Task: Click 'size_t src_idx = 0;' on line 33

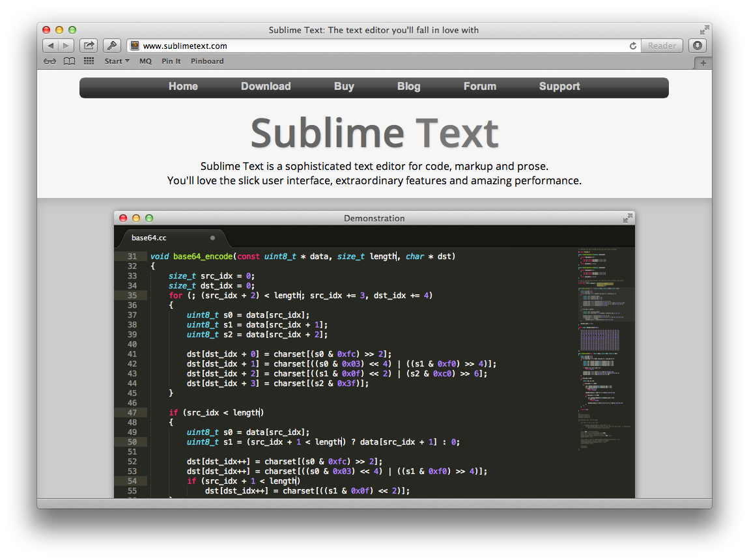Action: point(212,276)
